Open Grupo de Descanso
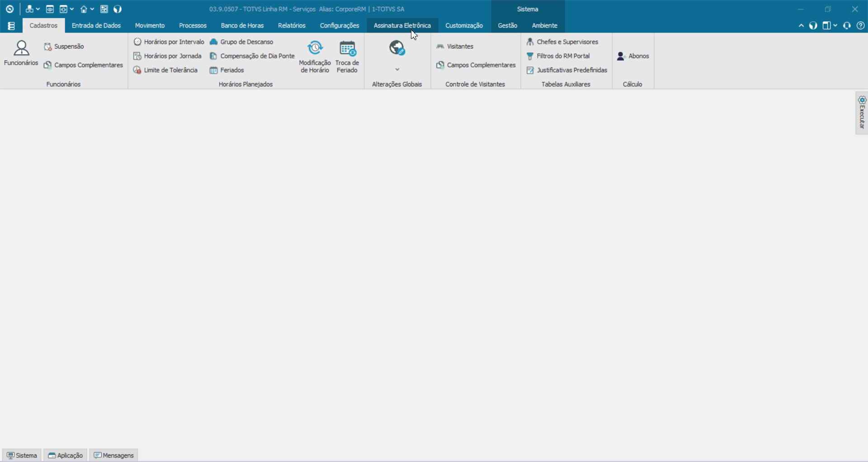 [x=241, y=42]
